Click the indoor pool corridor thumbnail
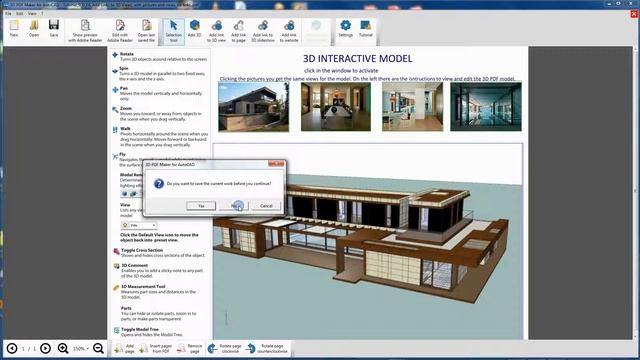The width and height of the screenshot is (640, 360). coord(486,107)
